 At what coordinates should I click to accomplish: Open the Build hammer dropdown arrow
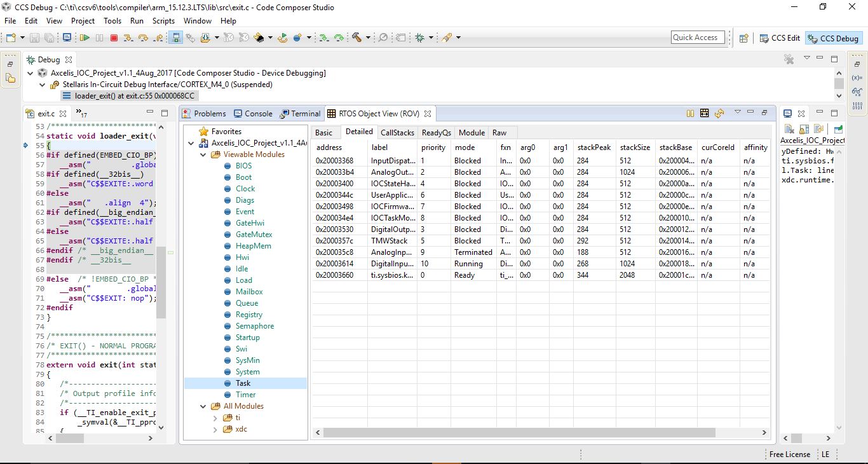point(368,38)
